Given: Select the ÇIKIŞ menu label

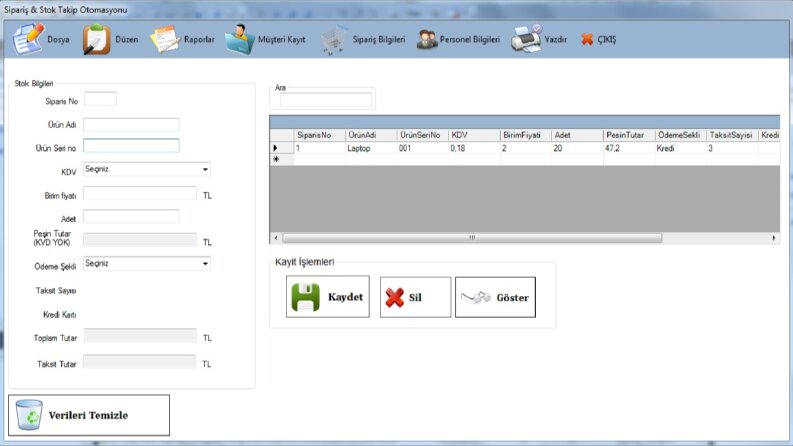Looking at the screenshot, I should [607, 39].
